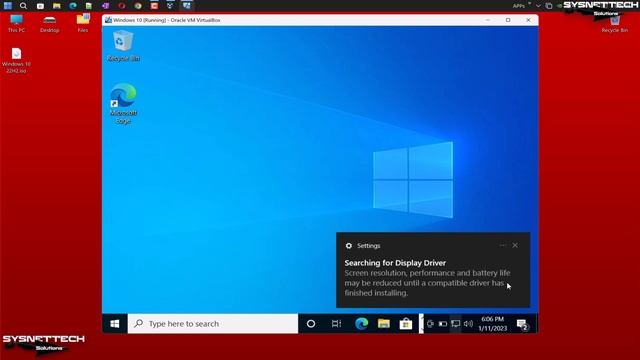Open Task View on the guest taskbar
640x360 pixels.
[x=336, y=324]
